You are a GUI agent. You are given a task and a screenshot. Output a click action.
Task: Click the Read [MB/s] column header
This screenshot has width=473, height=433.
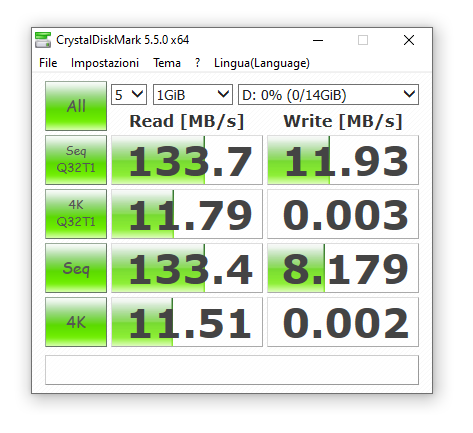click(187, 121)
